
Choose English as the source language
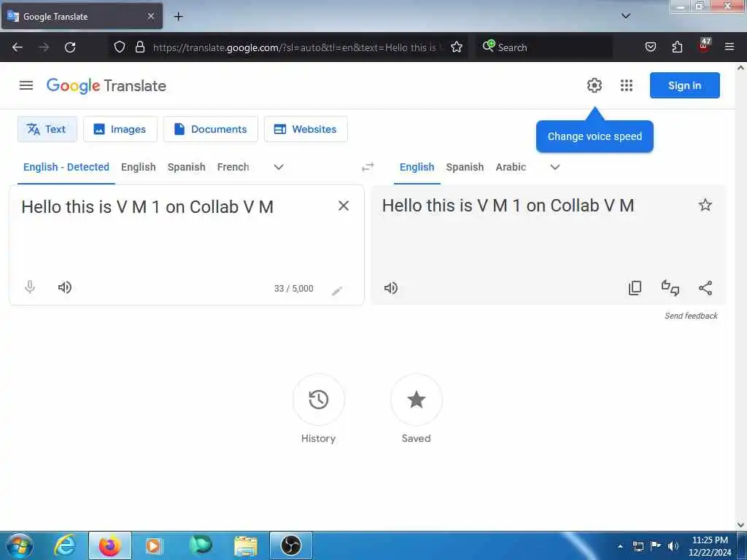[138, 167]
